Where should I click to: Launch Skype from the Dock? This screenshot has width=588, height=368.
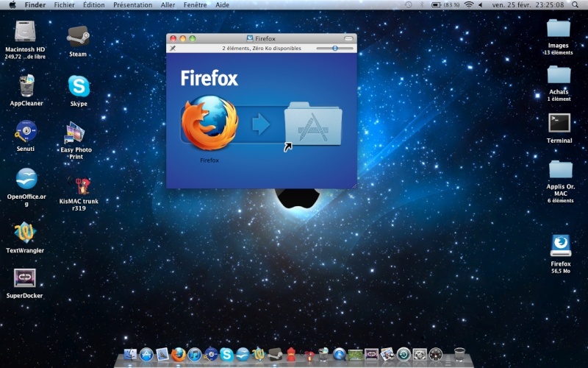pos(226,355)
